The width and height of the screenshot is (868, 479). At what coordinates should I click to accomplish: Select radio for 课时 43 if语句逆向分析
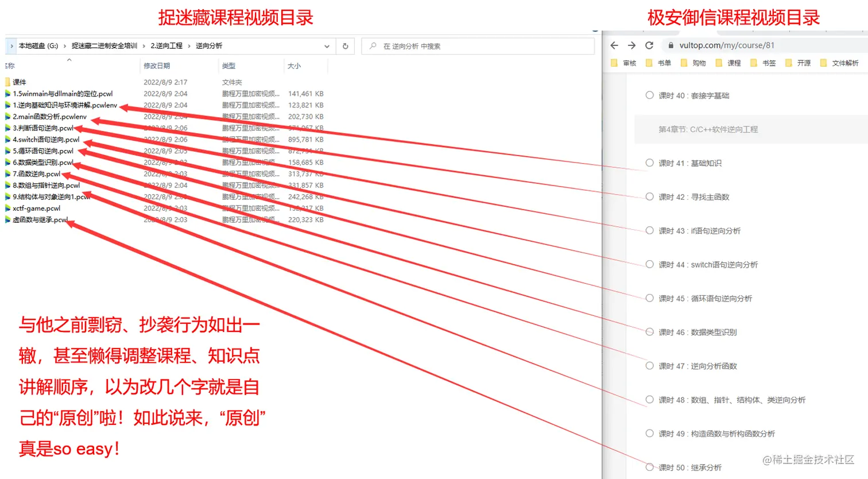(x=649, y=230)
